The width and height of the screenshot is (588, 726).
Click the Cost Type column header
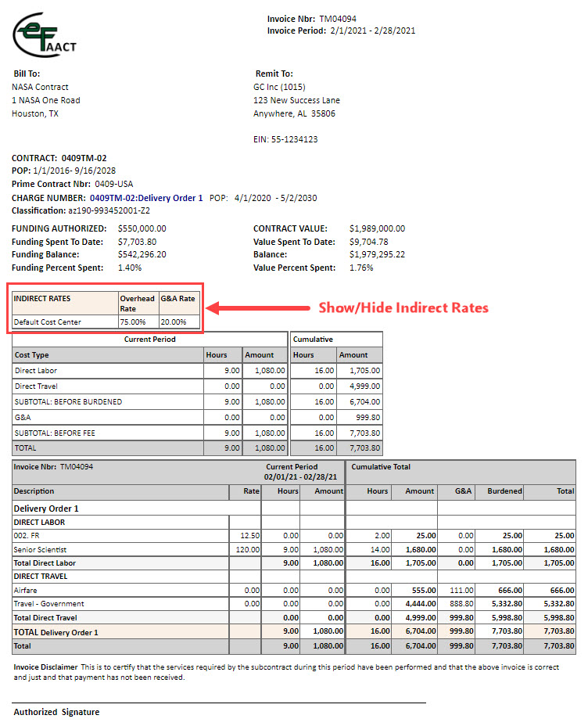pos(32,354)
